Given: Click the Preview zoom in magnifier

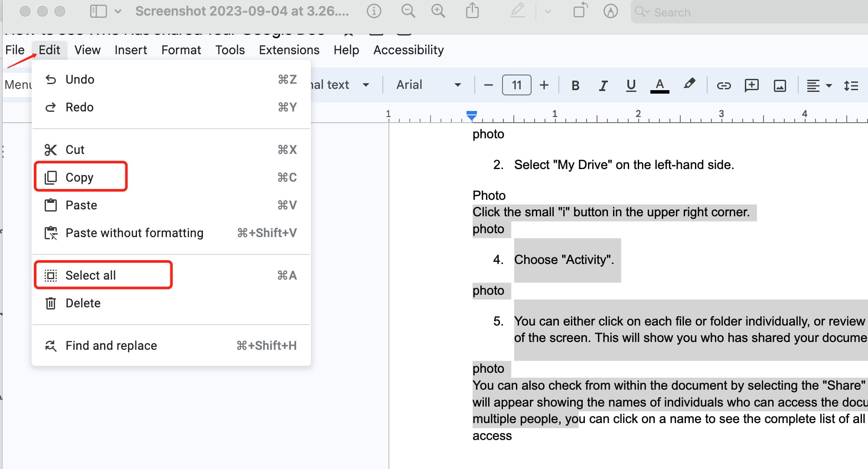Looking at the screenshot, I should (x=438, y=11).
